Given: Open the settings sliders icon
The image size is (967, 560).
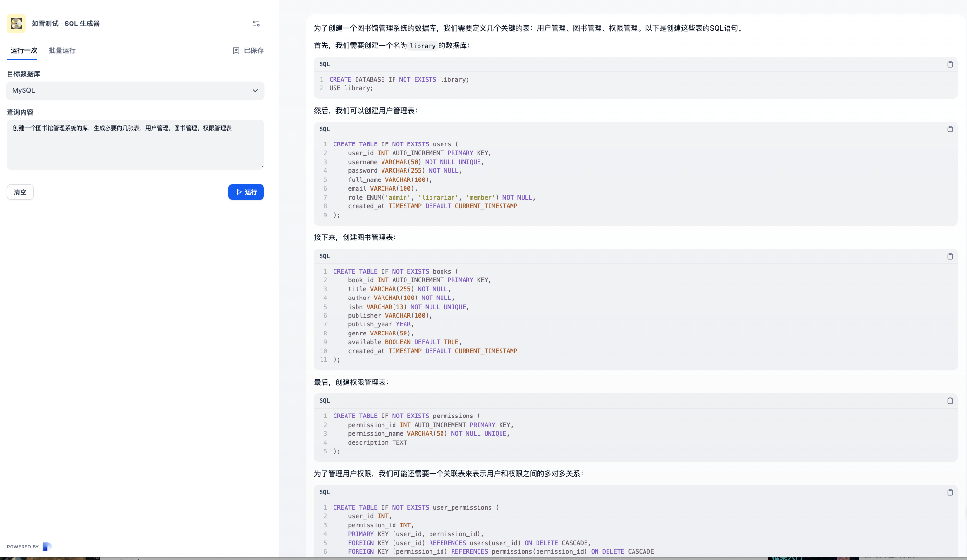Looking at the screenshot, I should point(256,24).
